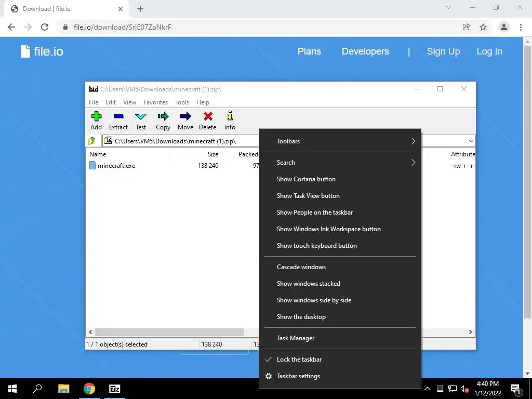Click the minecraft.exe file icon
The width and height of the screenshot is (532, 399).
point(92,166)
